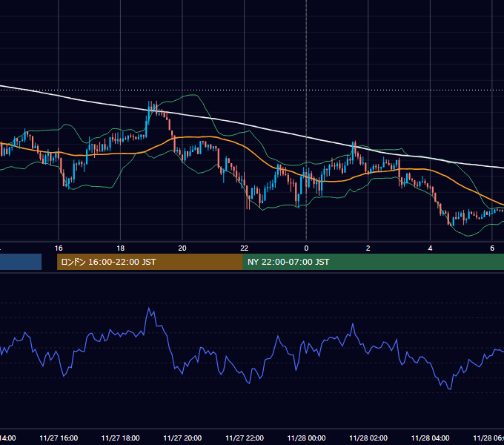Click the 11/28 02:00 date label

(368, 438)
